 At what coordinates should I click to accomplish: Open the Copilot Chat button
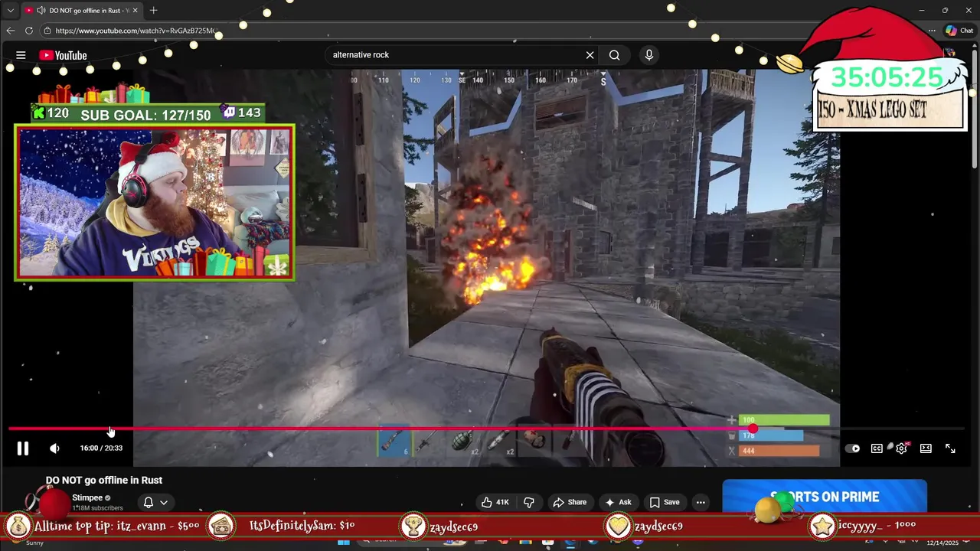[959, 31]
